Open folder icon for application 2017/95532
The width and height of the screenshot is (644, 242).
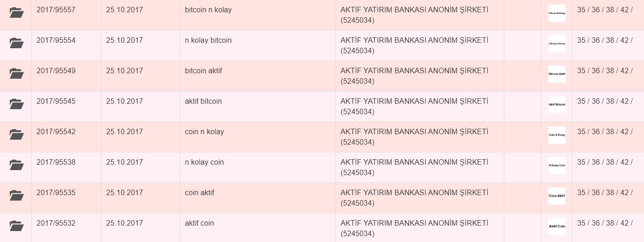pos(16,226)
